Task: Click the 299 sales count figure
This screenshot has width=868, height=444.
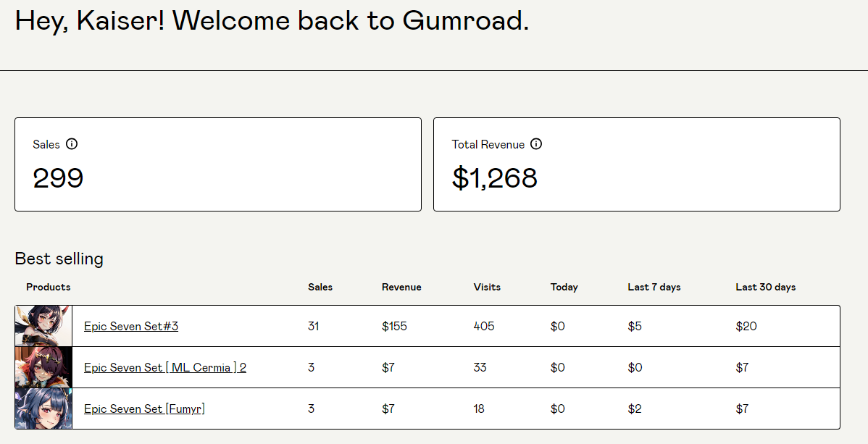Action: coord(58,178)
